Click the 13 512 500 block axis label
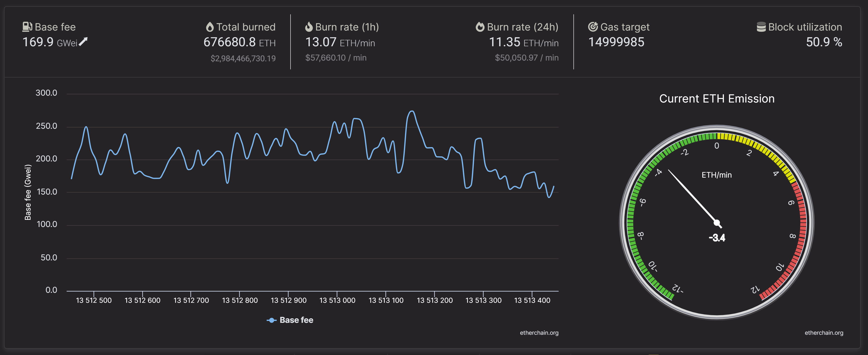Image resolution: width=868 pixels, height=355 pixels. (x=94, y=300)
